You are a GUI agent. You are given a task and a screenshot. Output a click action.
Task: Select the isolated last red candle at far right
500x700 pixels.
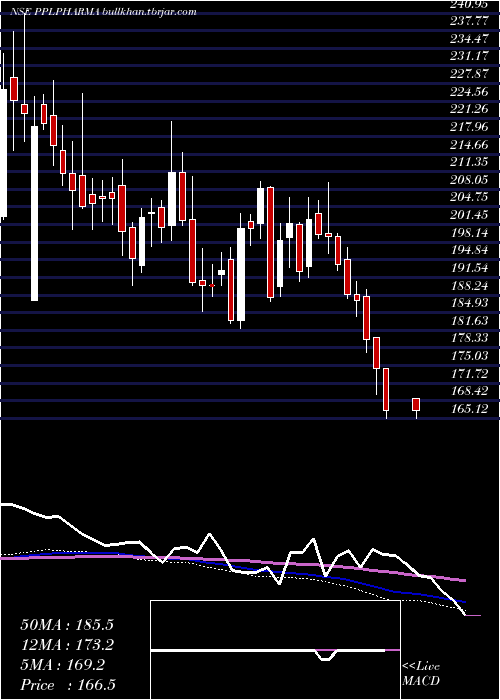[416, 404]
